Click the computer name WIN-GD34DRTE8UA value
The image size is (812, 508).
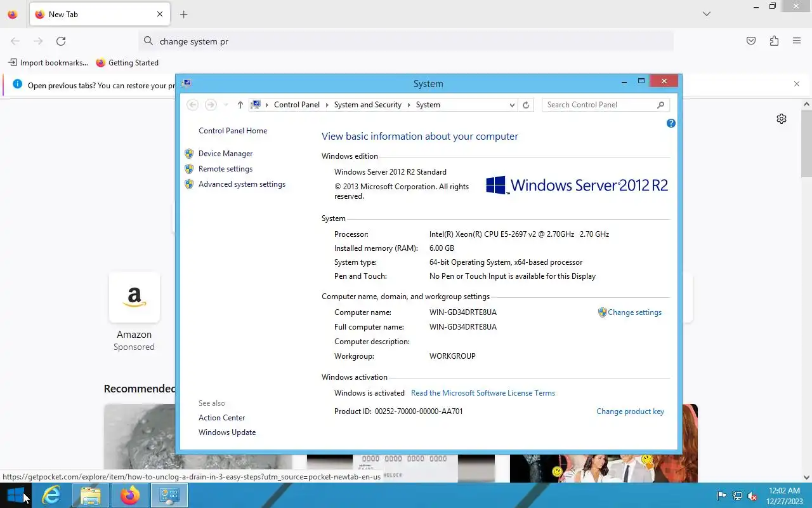463,312
